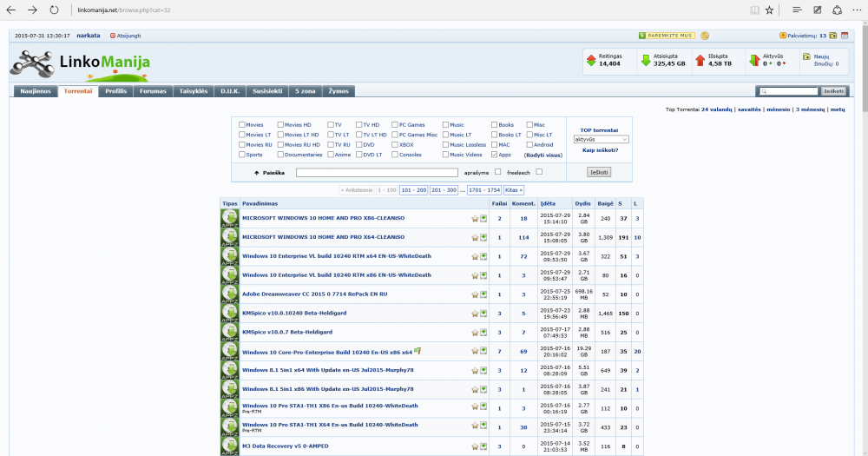868x456 pixels.
Task: Click the browser refresh button
Action: coord(55,10)
